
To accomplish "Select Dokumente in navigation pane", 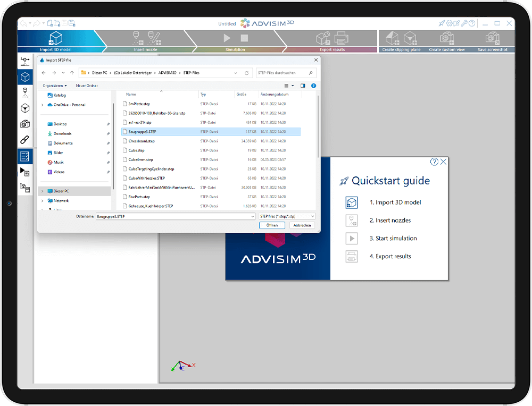I will pyautogui.click(x=63, y=143).
